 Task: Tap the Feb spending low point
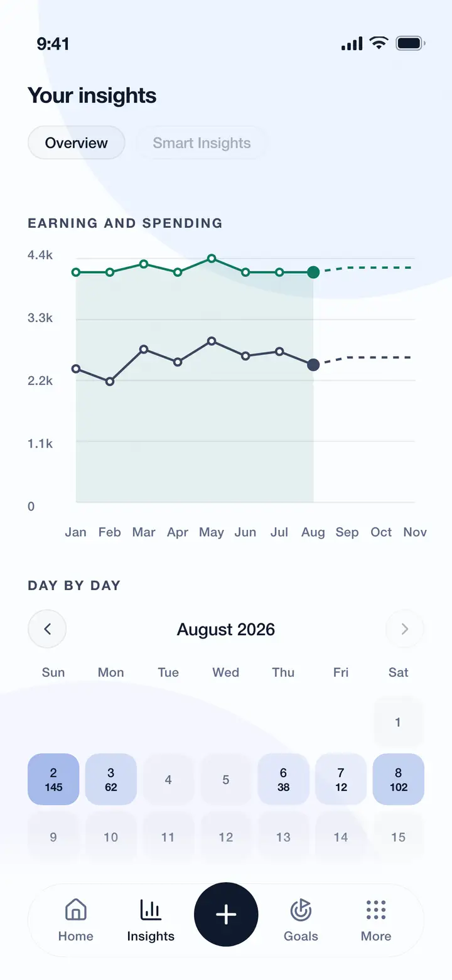110,381
